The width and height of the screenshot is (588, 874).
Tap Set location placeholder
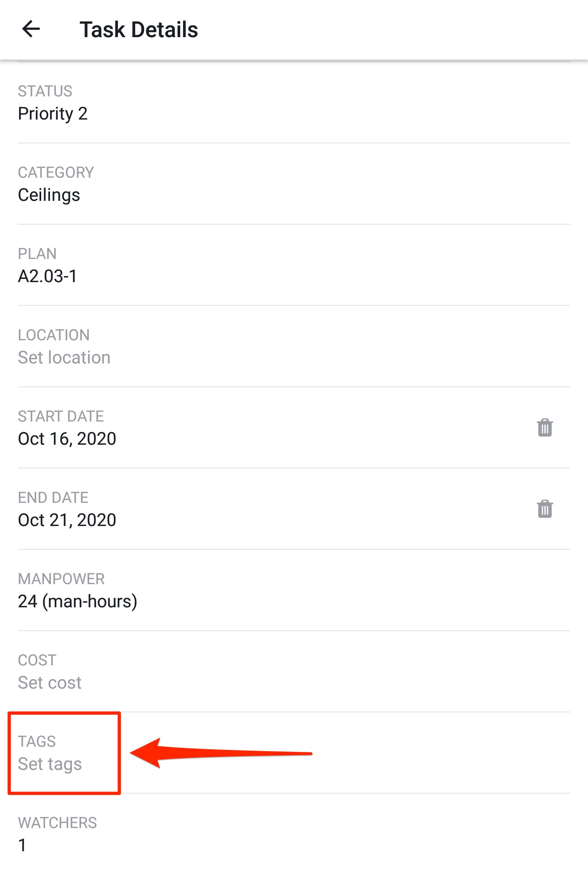pyautogui.click(x=64, y=357)
